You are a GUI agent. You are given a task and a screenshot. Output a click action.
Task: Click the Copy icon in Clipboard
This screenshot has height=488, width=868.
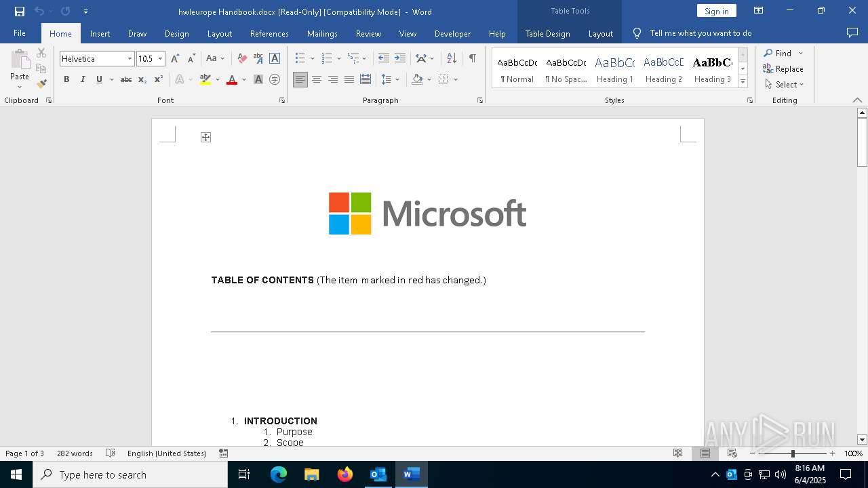coord(41,68)
